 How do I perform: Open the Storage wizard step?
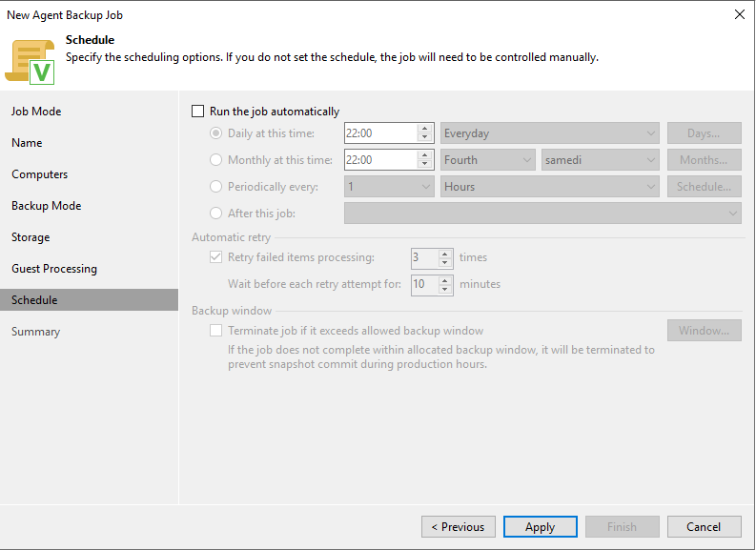pos(31,237)
